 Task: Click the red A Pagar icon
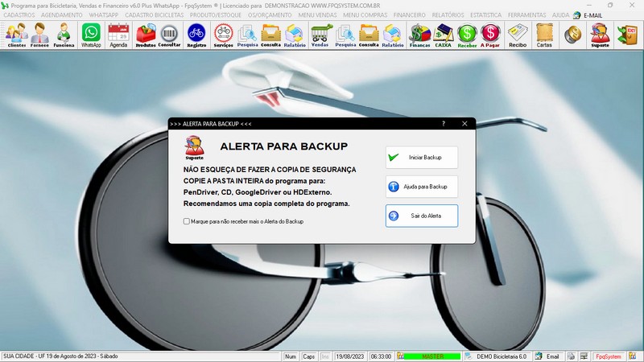tap(490, 35)
